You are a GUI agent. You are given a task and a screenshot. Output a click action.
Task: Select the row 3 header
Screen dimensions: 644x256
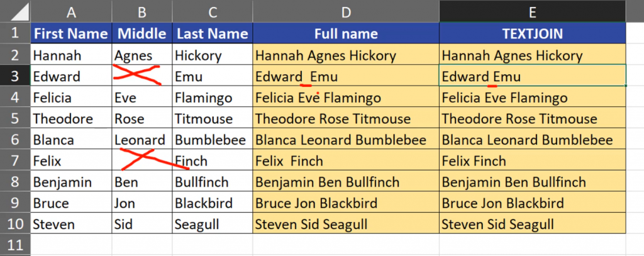tap(15, 76)
